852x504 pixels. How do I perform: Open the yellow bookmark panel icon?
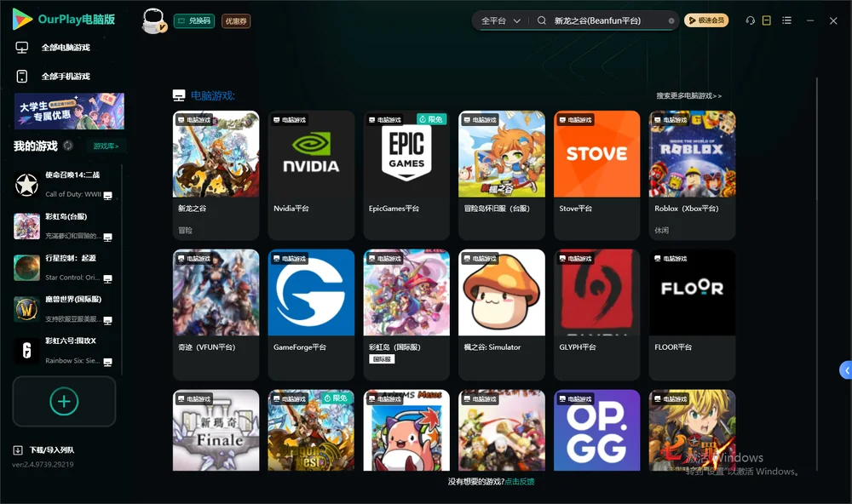[767, 20]
